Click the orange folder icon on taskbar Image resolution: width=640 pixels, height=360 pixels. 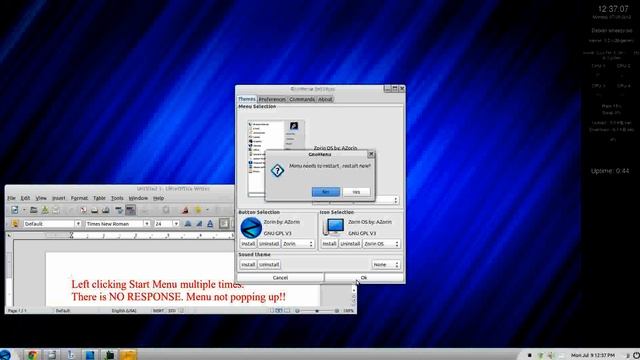[x=128, y=354]
